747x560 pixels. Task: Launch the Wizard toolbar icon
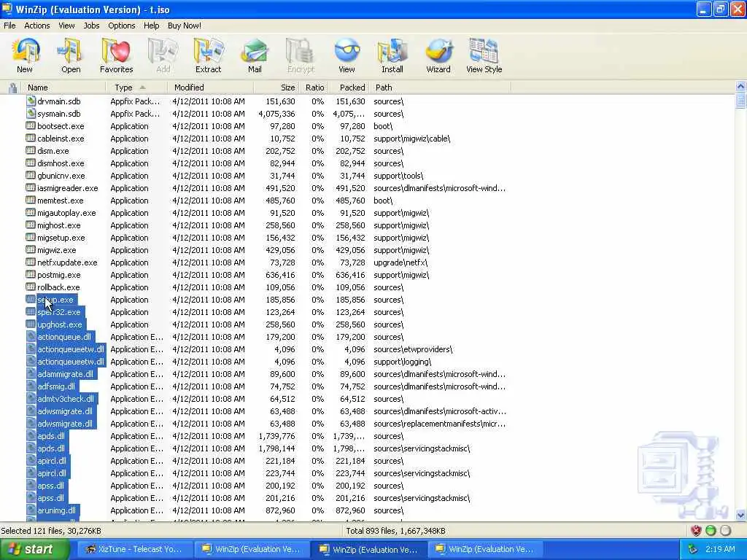(438, 50)
